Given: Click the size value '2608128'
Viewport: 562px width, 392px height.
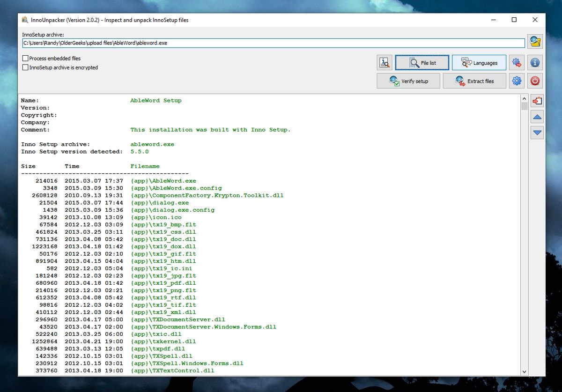Looking at the screenshot, I should (x=45, y=195).
